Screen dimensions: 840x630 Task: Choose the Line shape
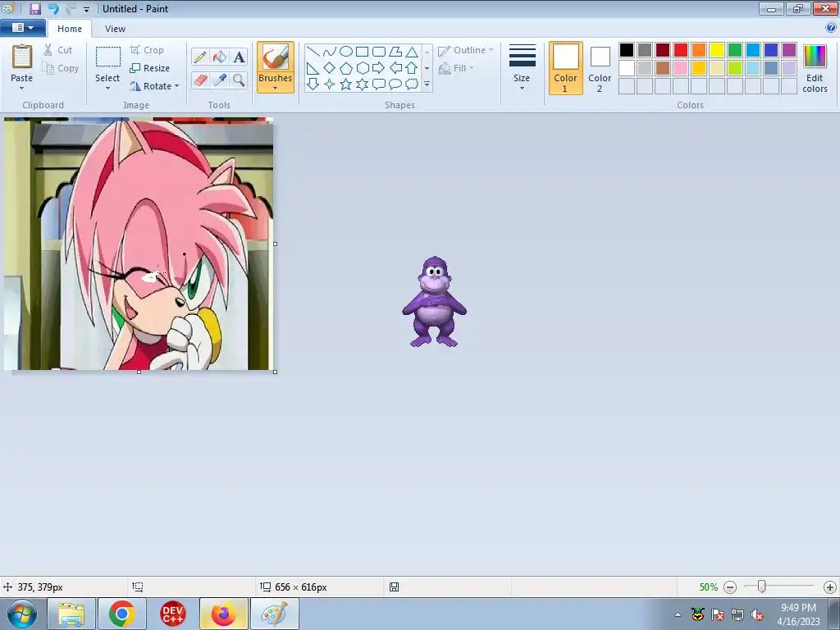click(313, 52)
